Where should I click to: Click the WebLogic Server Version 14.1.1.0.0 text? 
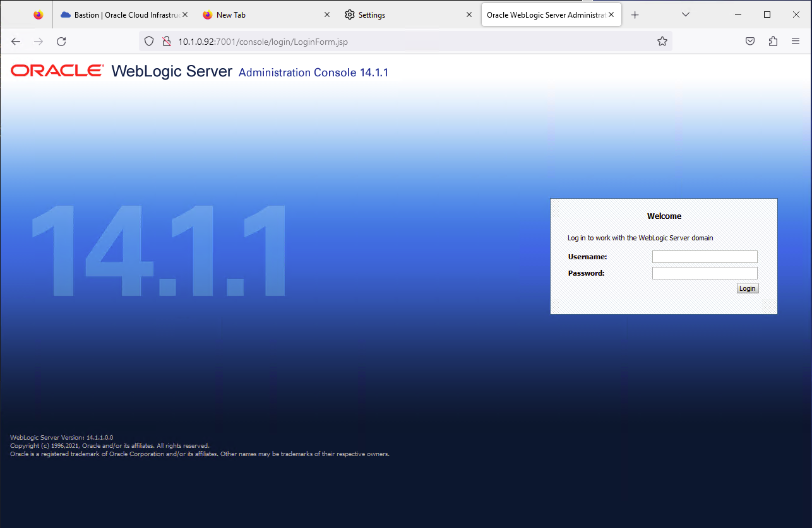[x=62, y=437]
